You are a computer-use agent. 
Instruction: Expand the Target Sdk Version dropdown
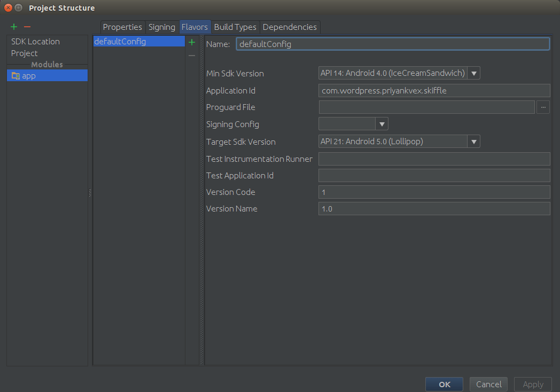tap(474, 142)
